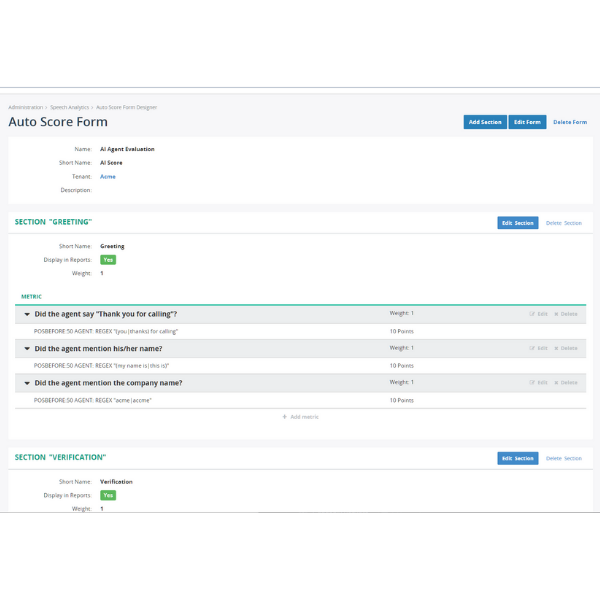Select the METRIC tab in Greeting section
This screenshot has width=600, height=600.
(x=31, y=297)
